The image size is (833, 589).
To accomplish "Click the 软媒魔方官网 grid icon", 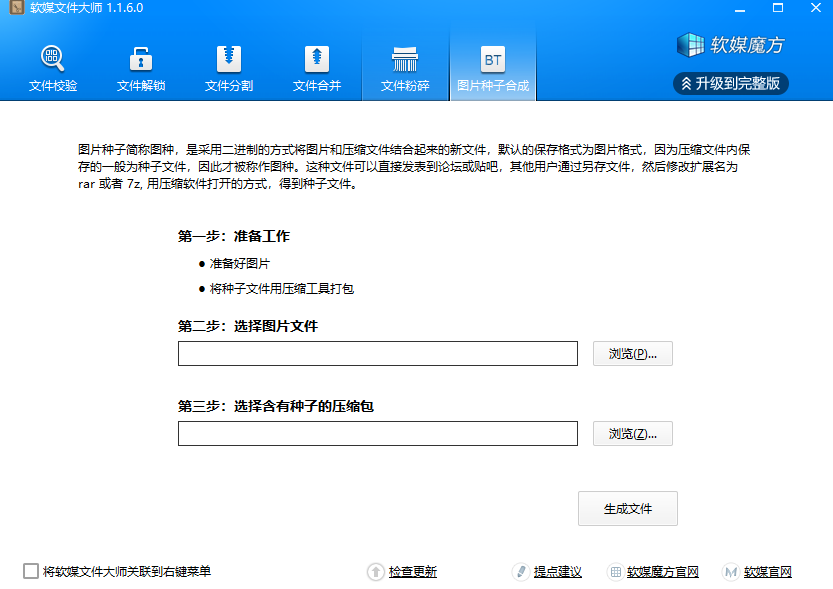I will [x=615, y=572].
